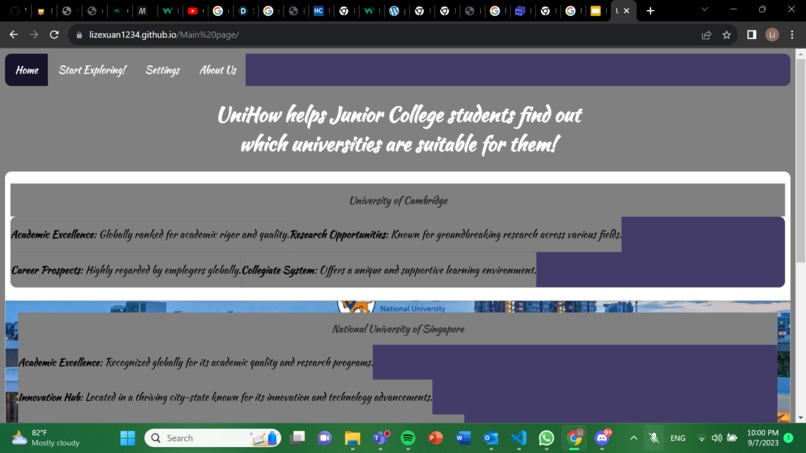Open clock showing 10:00 PM
Viewport: 806px width, 453px height.
pyautogui.click(x=763, y=438)
